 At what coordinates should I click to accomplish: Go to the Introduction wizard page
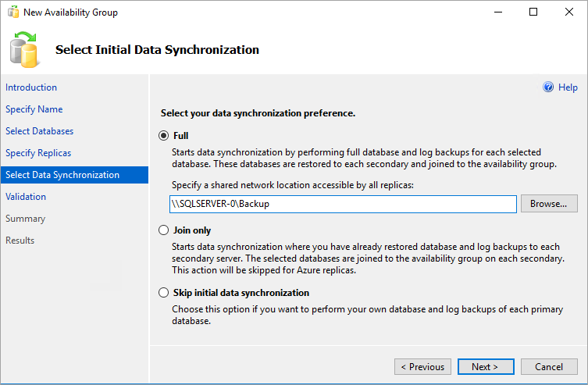click(31, 87)
